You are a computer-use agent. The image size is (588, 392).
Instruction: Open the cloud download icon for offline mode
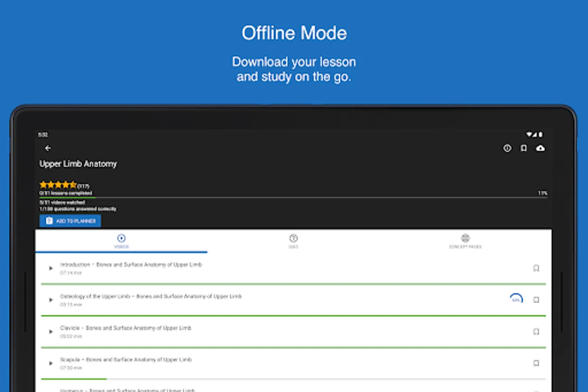point(541,148)
